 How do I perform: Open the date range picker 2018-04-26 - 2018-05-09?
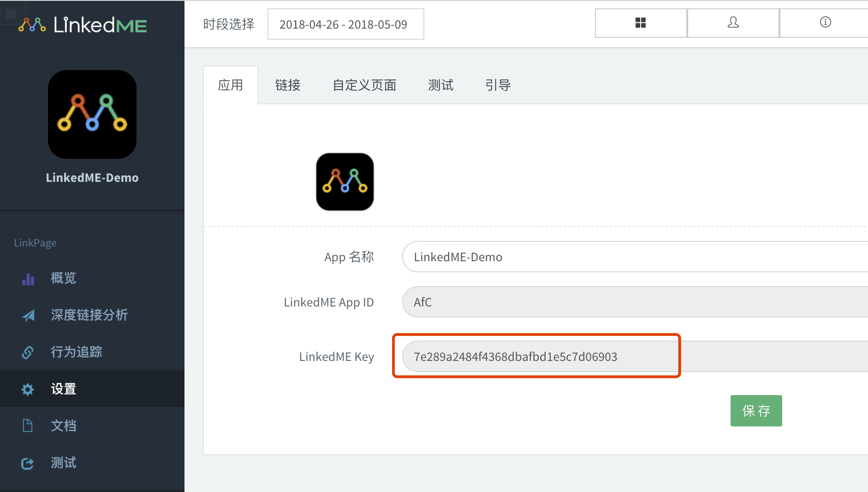click(346, 24)
